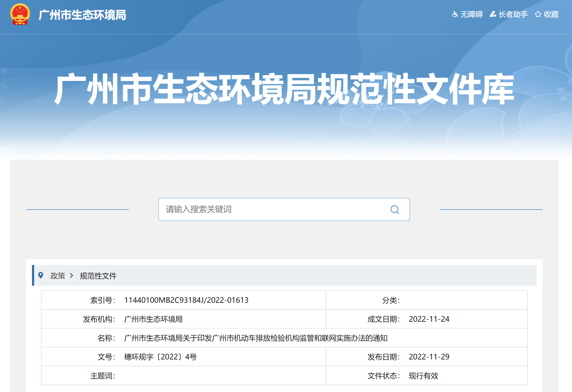The image size is (572, 392).
Task: Open 长者助手 elder assistant
Action: [513, 14]
